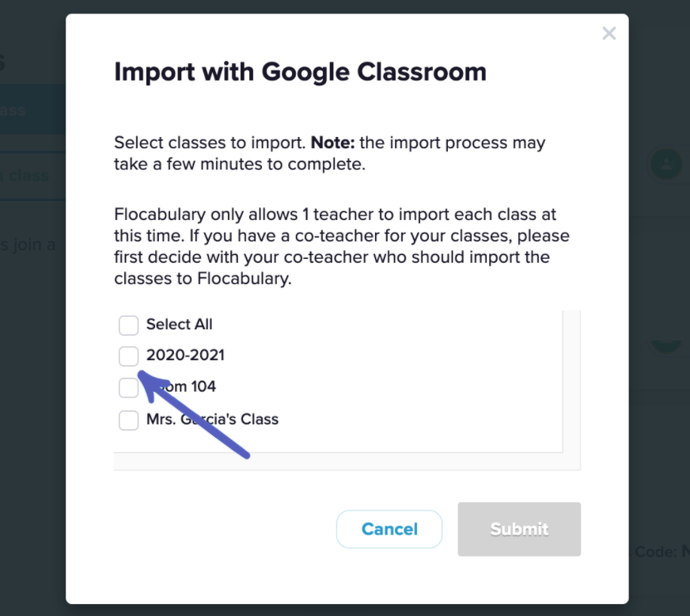Click the Code label in the bottom corner
This screenshot has width=690, height=616.
pos(655,551)
